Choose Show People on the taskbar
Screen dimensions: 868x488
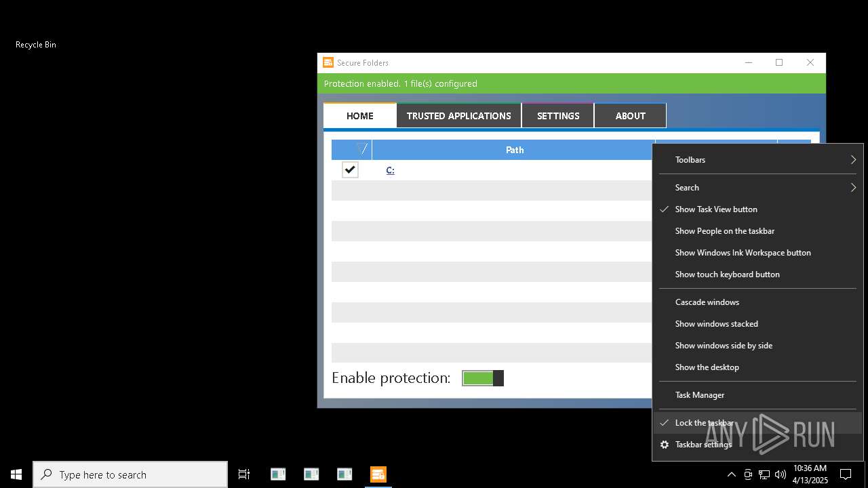tap(757, 231)
